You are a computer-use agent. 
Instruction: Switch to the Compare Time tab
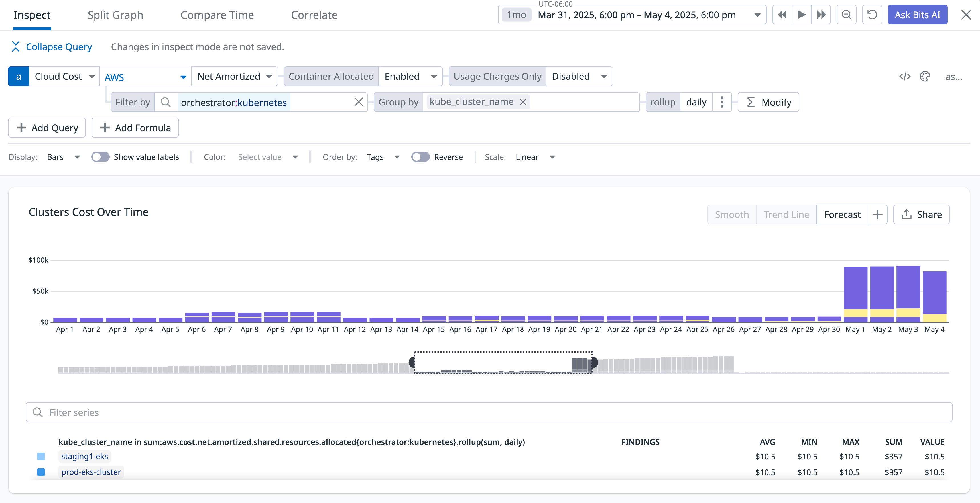[217, 15]
